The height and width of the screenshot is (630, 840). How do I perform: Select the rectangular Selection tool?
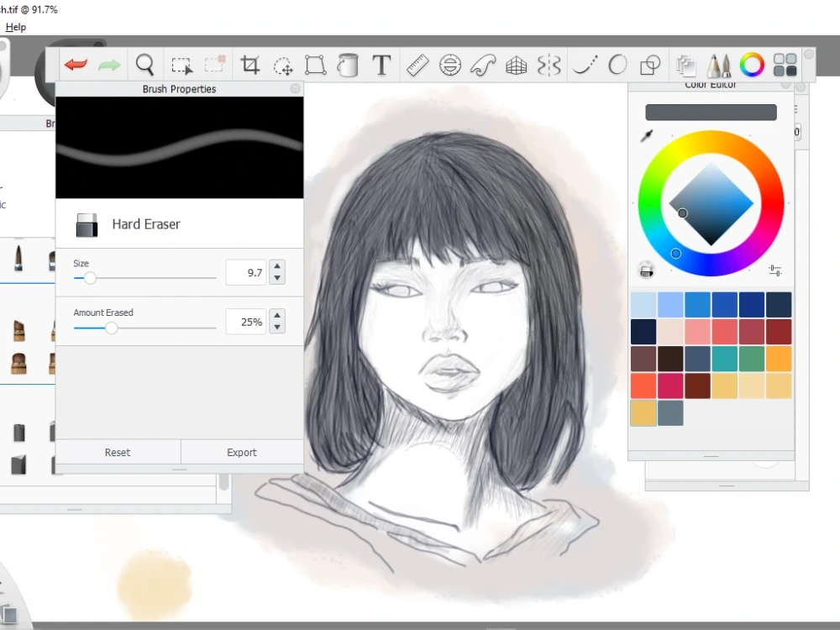click(181, 66)
